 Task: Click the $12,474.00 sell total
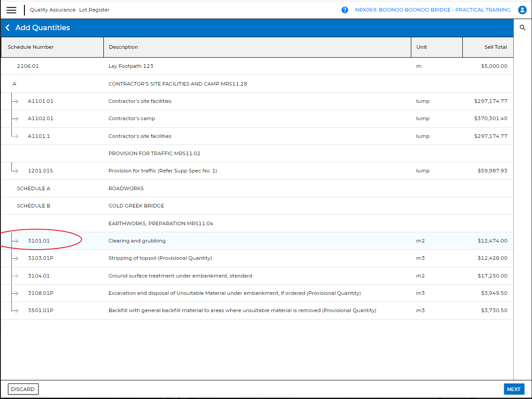point(493,241)
